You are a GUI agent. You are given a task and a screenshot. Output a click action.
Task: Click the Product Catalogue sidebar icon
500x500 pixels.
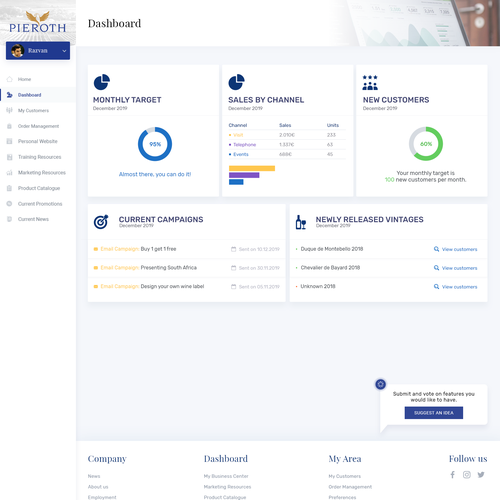point(9,188)
